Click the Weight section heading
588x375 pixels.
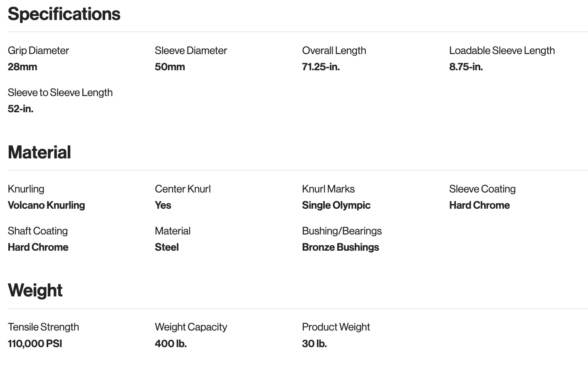(x=35, y=291)
